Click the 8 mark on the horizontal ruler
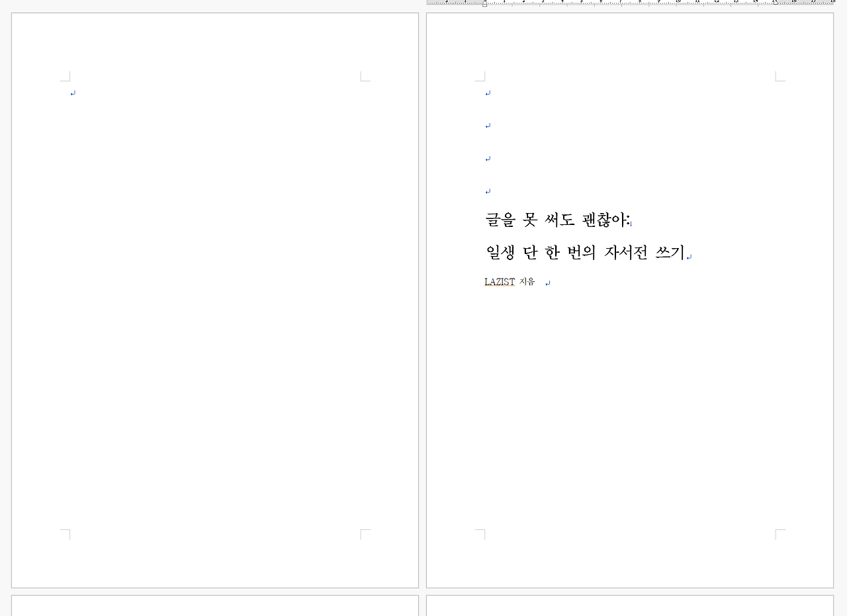The height and width of the screenshot is (616, 847). coord(639,3)
